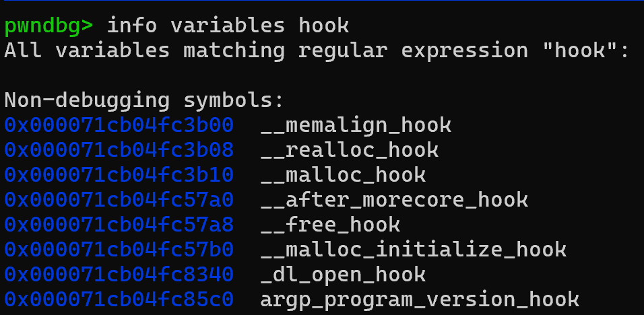
Task: Click the address 0x000071cb04fc3b00
Action: pos(119,125)
